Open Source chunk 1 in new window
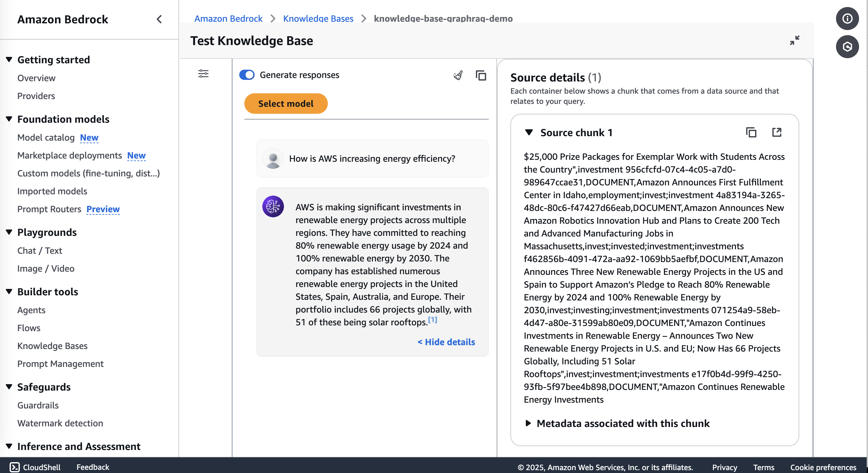The image size is (868, 473). pos(777,132)
